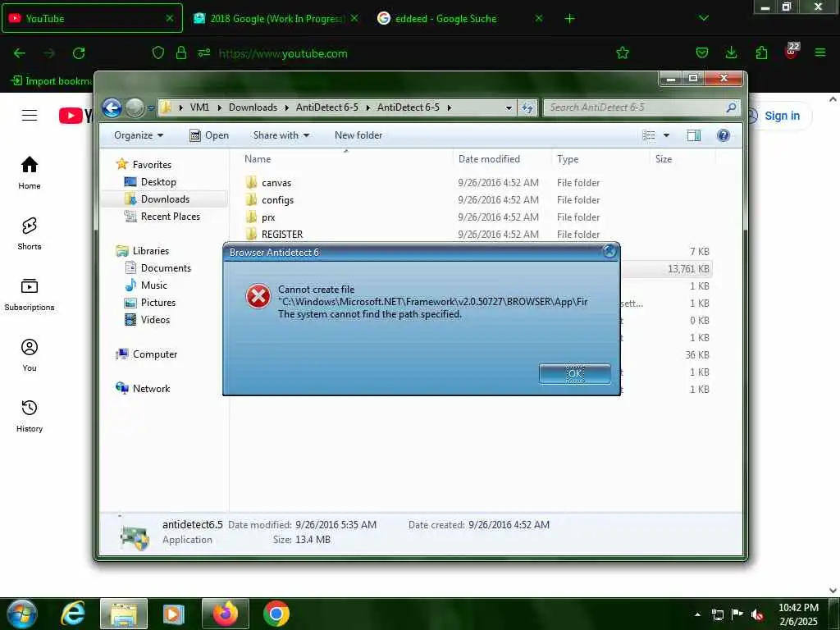Close the Browser Antidetect 6 dialog
This screenshot has height=630, width=840.
(609, 251)
